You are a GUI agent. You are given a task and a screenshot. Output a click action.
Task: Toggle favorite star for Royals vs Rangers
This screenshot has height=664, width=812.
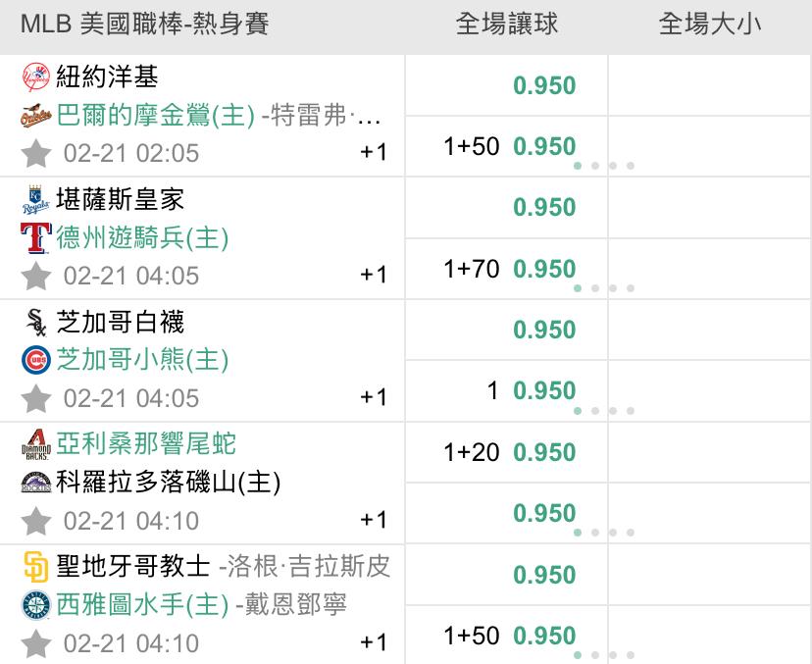click(36, 276)
